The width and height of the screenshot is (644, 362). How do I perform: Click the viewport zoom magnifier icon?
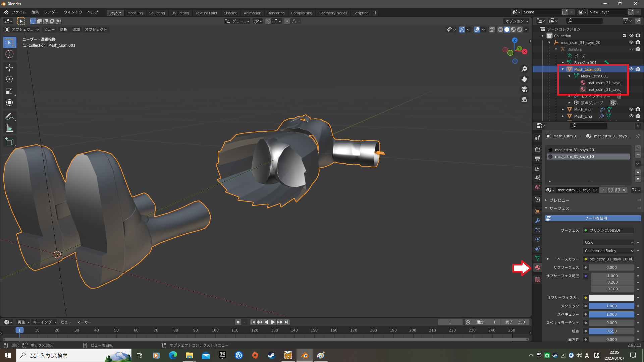pyautogui.click(x=524, y=69)
